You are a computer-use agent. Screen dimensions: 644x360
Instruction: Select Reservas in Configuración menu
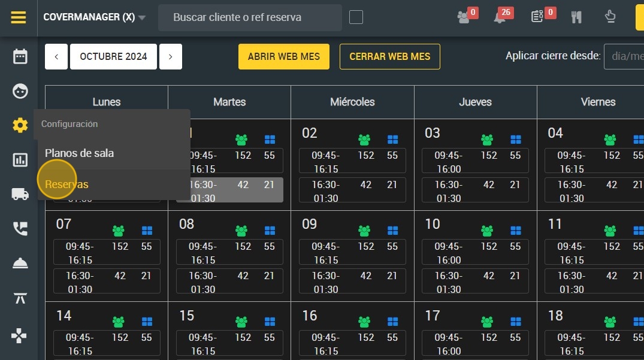[66, 184]
